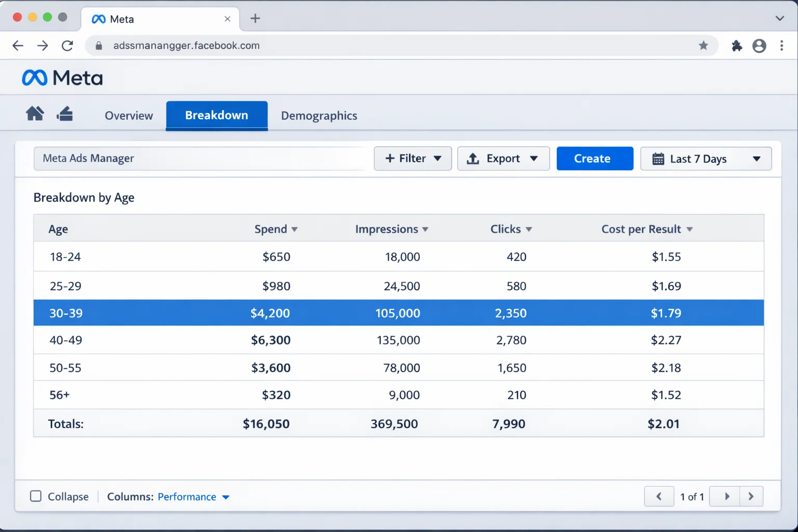
Task: Open the Filter dropdown
Action: point(413,158)
